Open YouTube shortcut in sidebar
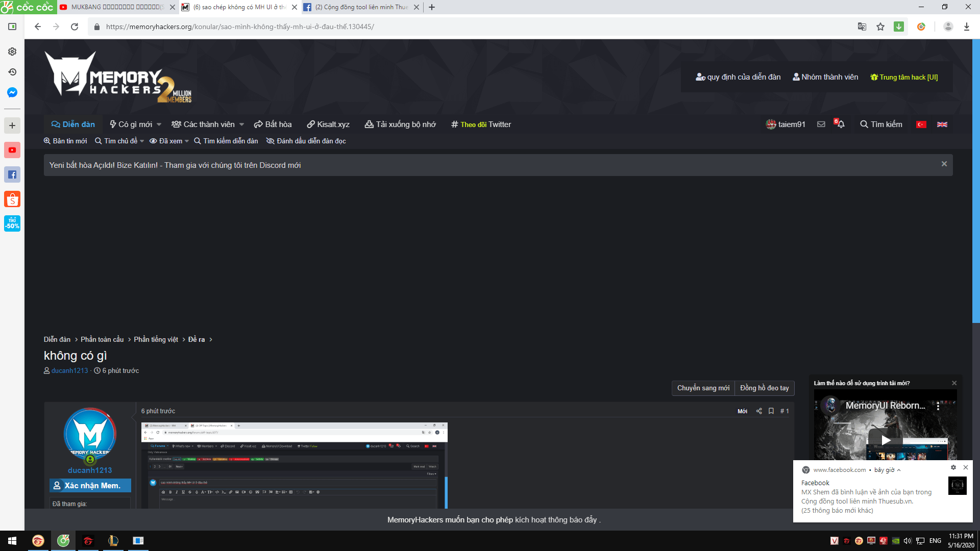The height and width of the screenshot is (551, 980). (x=12, y=150)
